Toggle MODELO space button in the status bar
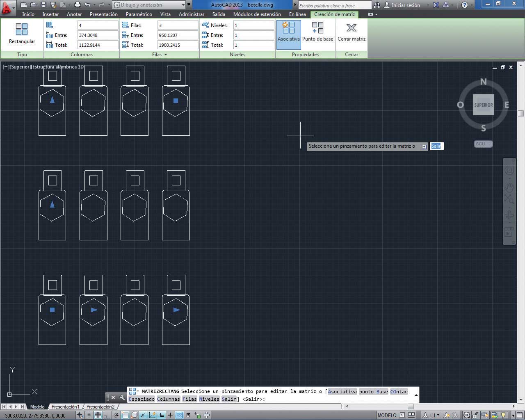Viewport: 525px width, 420px height. pyautogui.click(x=387, y=415)
